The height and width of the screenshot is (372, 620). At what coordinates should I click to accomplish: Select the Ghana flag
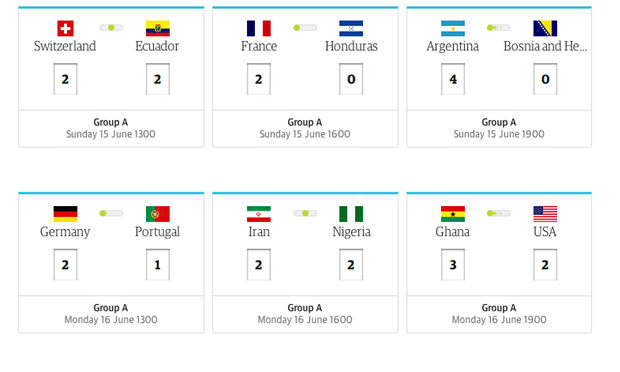coord(453,214)
